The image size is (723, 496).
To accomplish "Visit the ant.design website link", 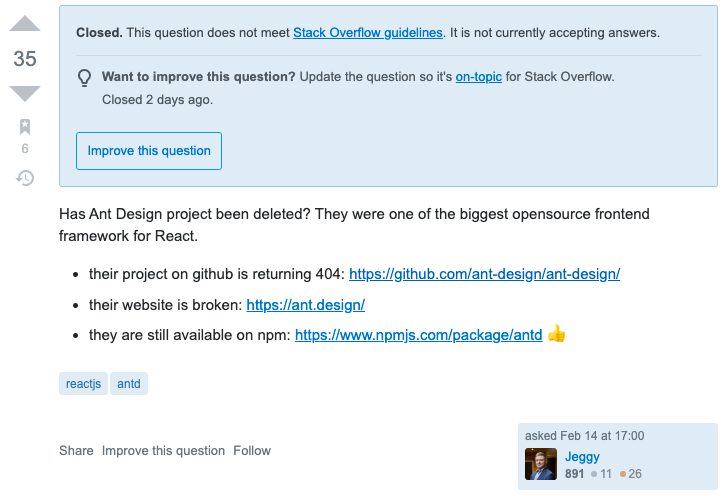I will tap(305, 304).
